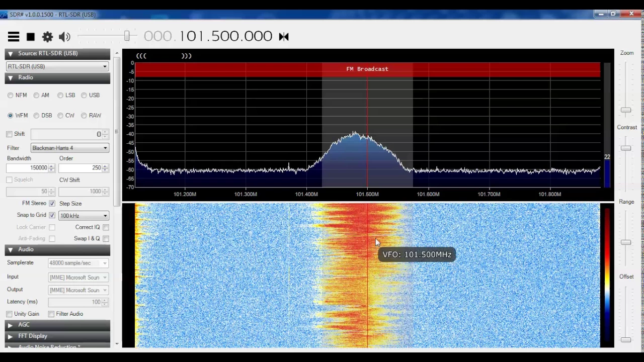The image size is (644, 362).
Task: Click the Offset slider thumb
Action: point(626,340)
